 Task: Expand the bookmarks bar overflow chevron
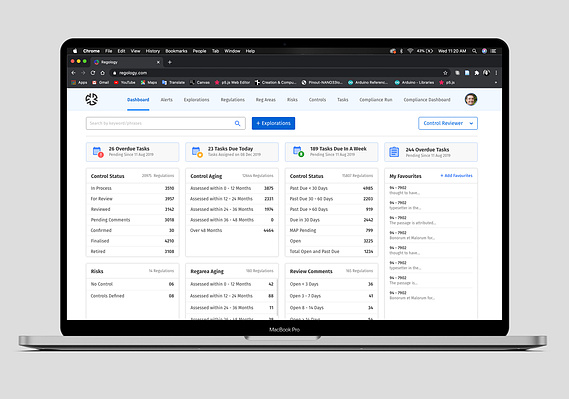[496, 83]
